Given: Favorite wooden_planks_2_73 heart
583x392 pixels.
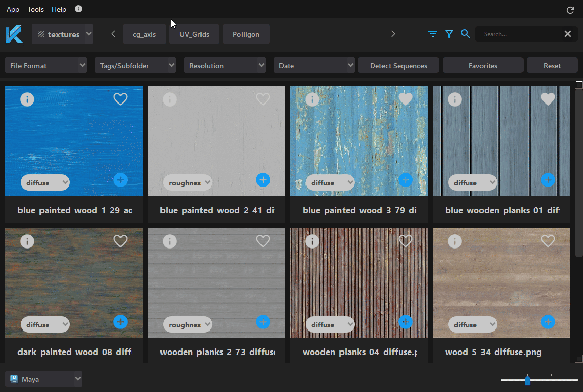Looking at the screenshot, I should [263, 241].
